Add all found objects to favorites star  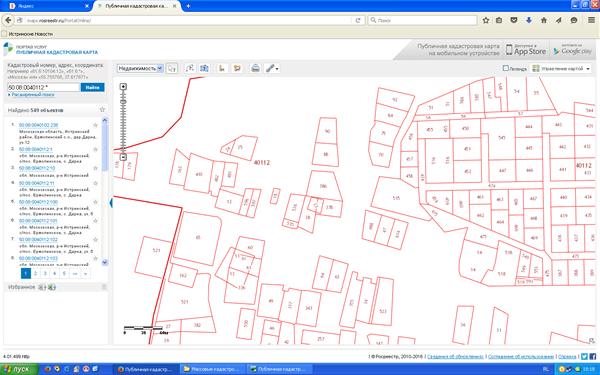point(102,110)
